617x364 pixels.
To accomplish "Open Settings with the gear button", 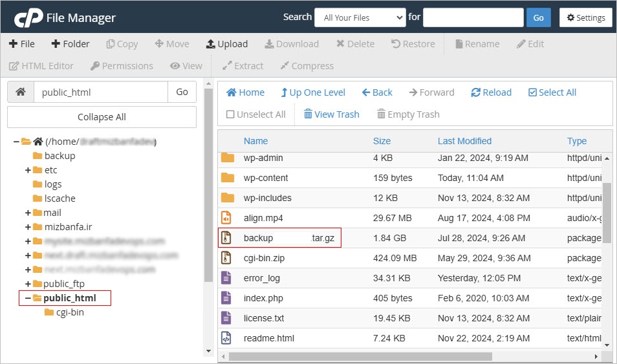I will click(585, 17).
